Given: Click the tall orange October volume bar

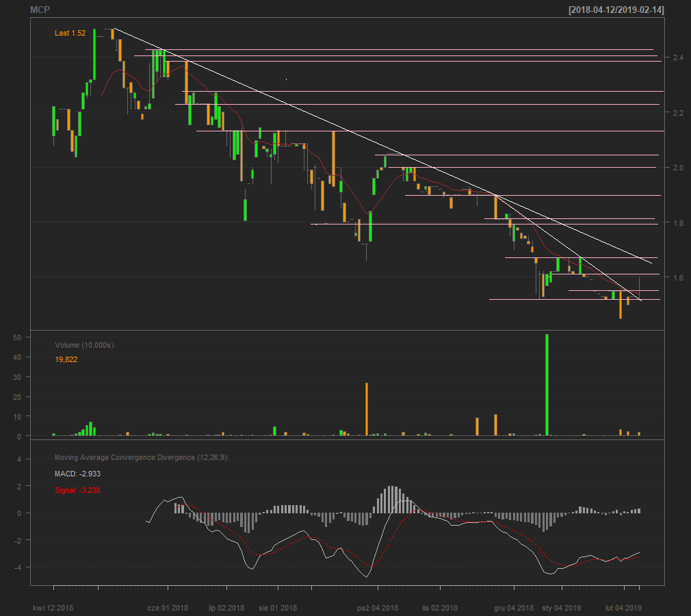Looking at the screenshot, I should pyautogui.click(x=367, y=409).
